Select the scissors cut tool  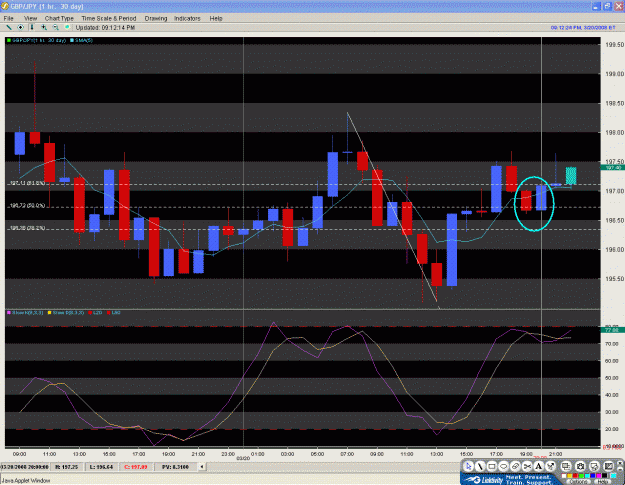coord(527,466)
